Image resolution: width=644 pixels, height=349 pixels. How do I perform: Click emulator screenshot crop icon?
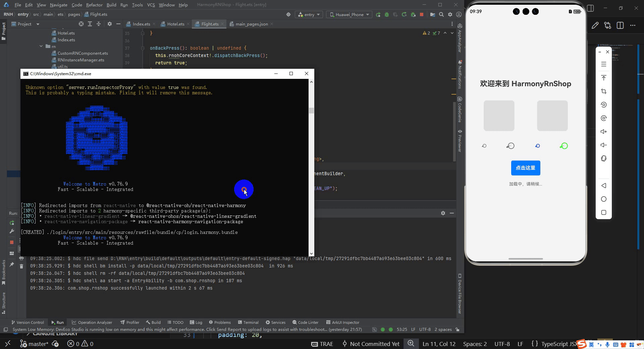tap(603, 91)
